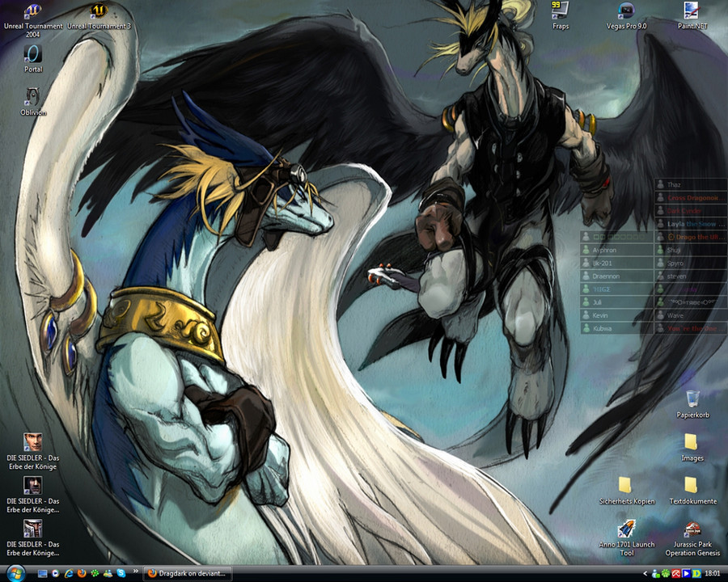Select contact Spyro in the list
Viewport: 728px width, 582px height.
click(691, 263)
